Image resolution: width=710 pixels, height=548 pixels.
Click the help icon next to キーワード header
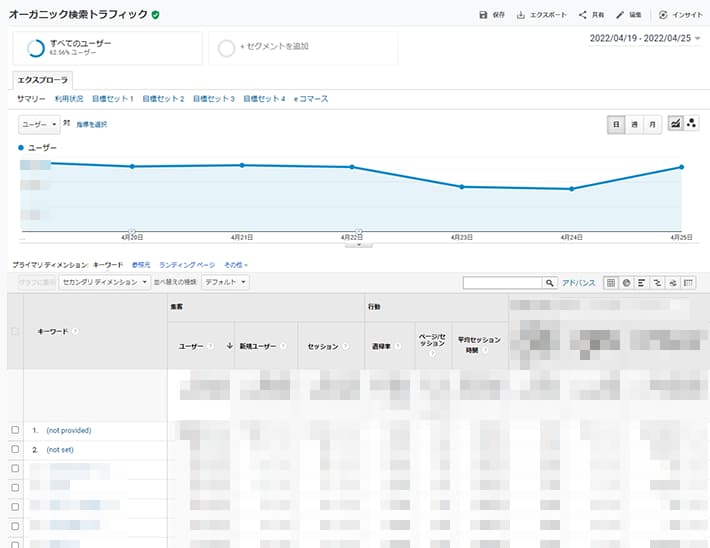click(x=75, y=332)
